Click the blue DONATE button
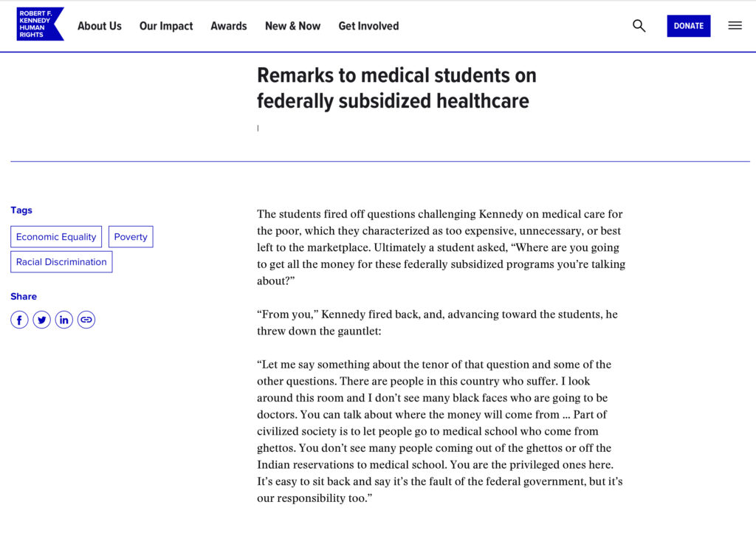The image size is (756, 533). [689, 26]
